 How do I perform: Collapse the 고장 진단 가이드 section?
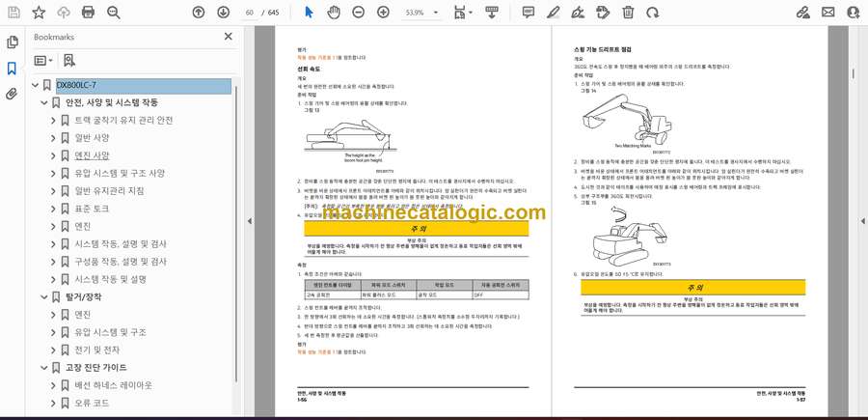[x=44, y=368]
